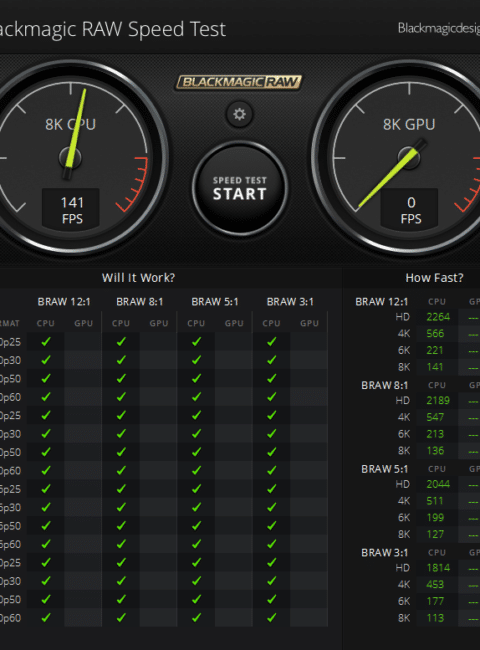Select 4K CPU value 453
The width and height of the screenshot is (480, 650).
435,585
